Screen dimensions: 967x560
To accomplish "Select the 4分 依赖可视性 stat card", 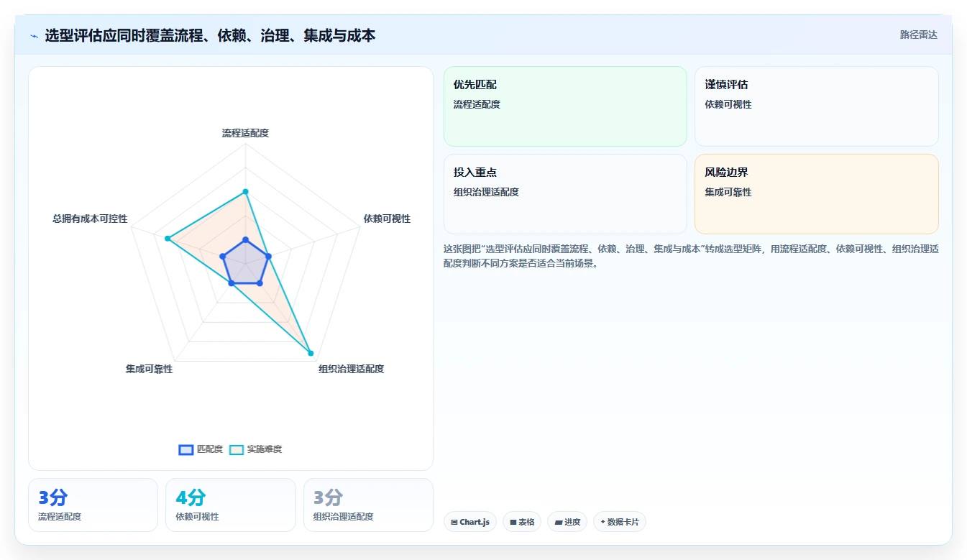I will pyautogui.click(x=230, y=505).
